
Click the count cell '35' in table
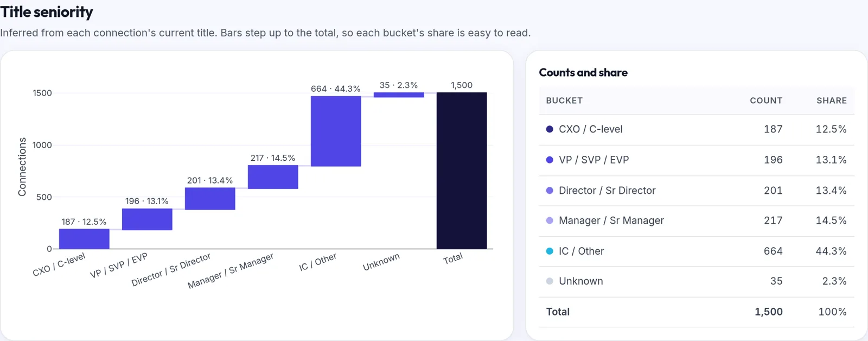[776, 281]
